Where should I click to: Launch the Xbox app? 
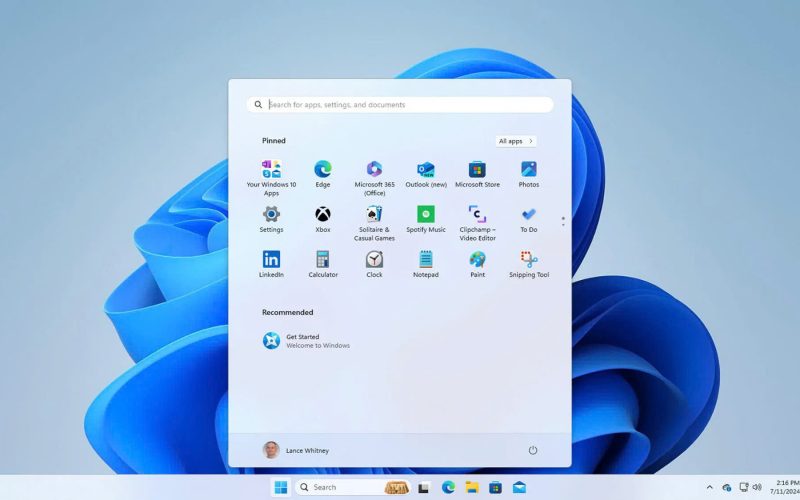click(322, 215)
